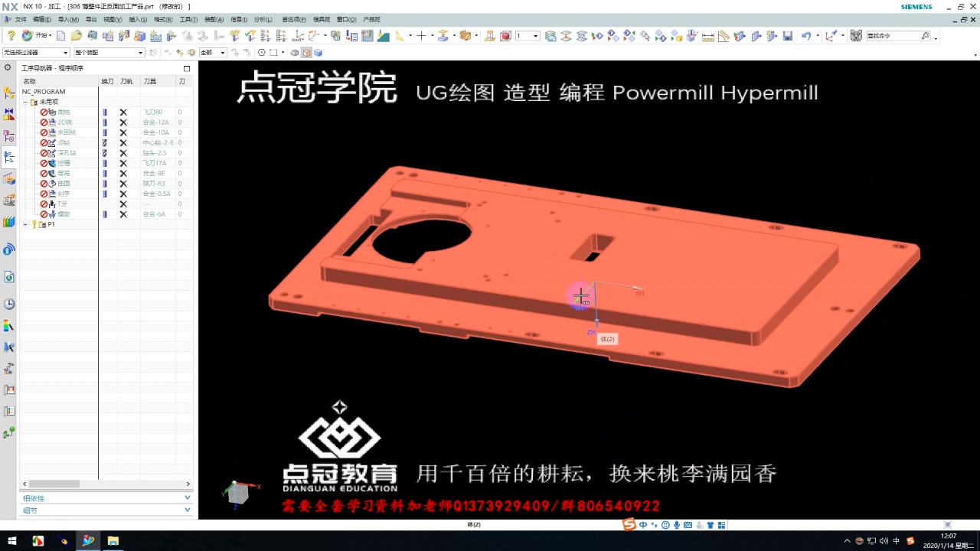The image size is (980, 551).
Task: Collapse the 未用项 group in the navigator
Action: click(x=24, y=101)
